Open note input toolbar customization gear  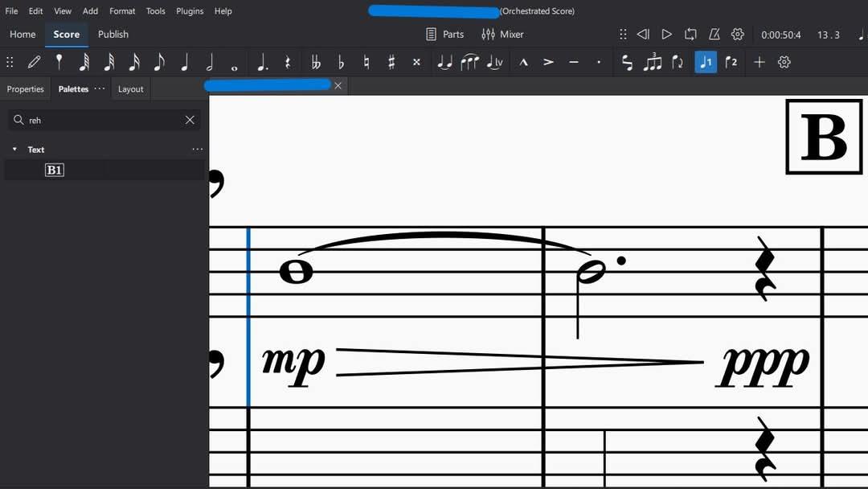pos(784,62)
